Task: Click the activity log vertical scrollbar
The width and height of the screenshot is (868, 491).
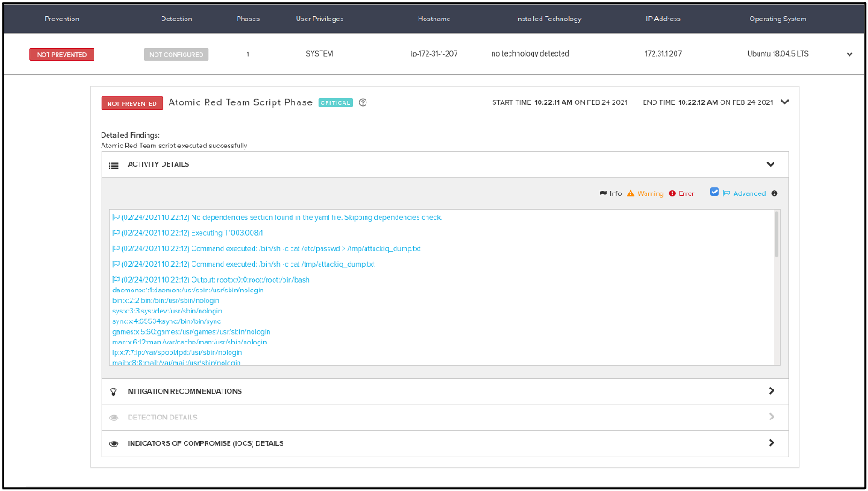Action: [x=777, y=235]
